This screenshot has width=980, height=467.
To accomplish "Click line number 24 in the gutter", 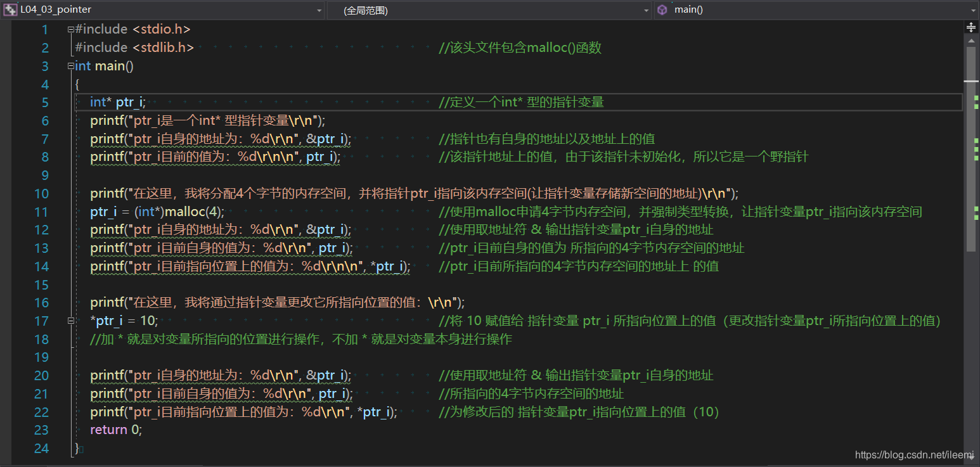I will tap(41, 449).
